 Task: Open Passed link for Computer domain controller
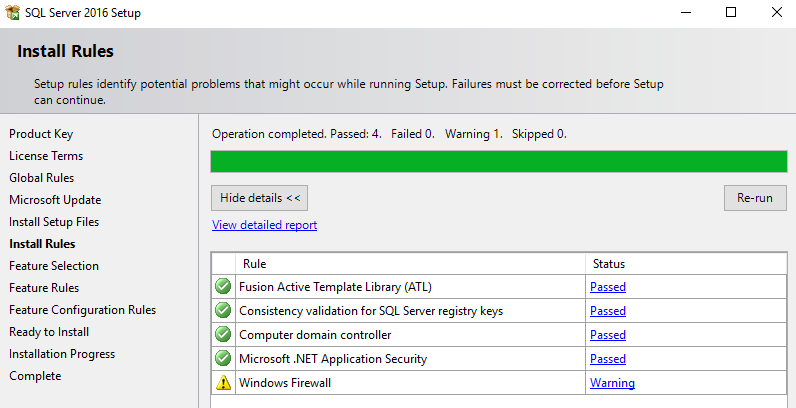[607, 335]
